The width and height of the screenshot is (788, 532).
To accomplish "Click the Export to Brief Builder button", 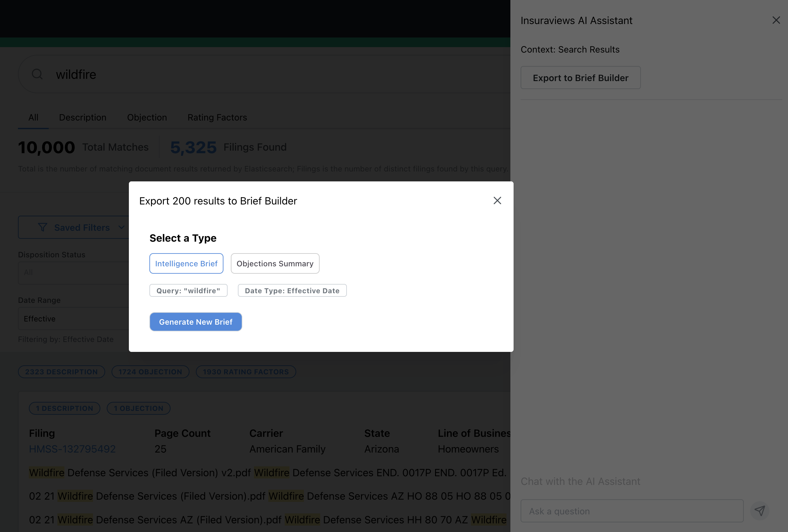I will 580,78.
